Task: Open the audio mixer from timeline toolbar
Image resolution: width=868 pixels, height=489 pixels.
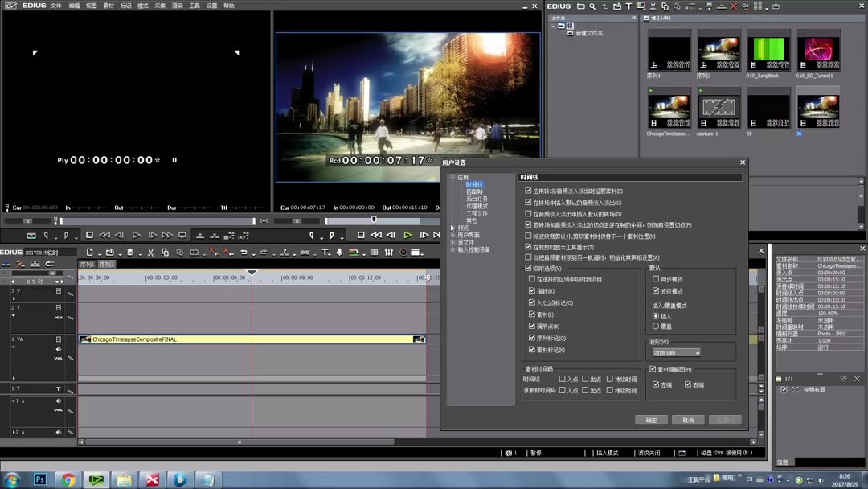Action: pyautogui.click(x=390, y=253)
